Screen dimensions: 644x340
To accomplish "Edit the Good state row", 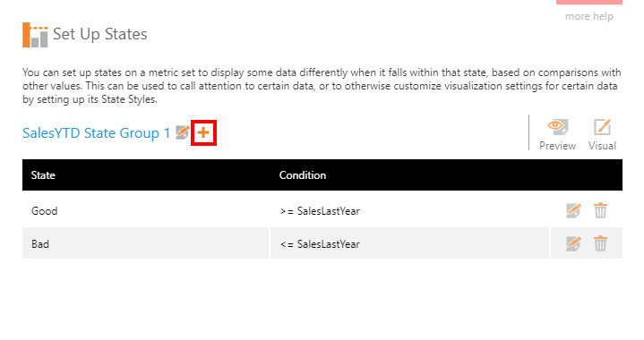I will pos(573,211).
